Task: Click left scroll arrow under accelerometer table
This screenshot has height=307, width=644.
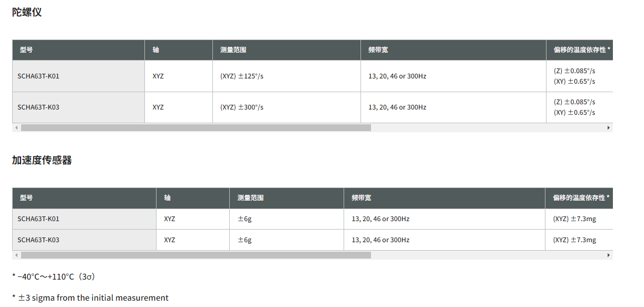Action: pyautogui.click(x=16, y=255)
